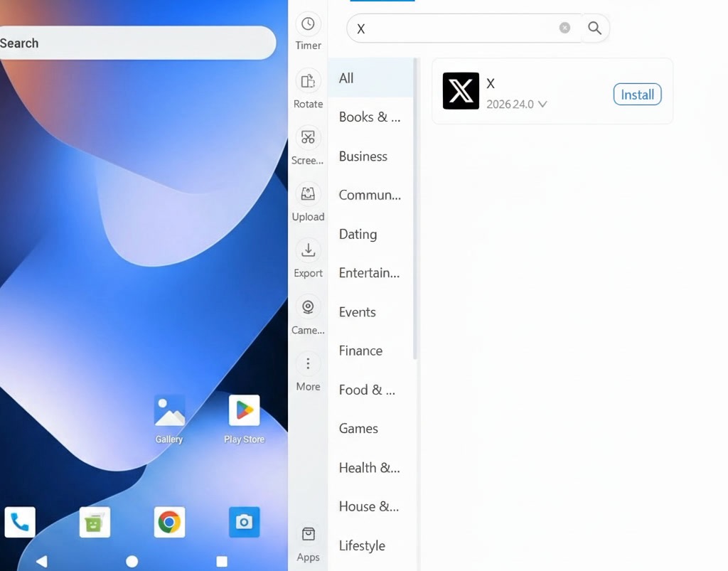The image size is (728, 571).
Task: Tap the Android home screen Search bar
Action: tap(137, 43)
